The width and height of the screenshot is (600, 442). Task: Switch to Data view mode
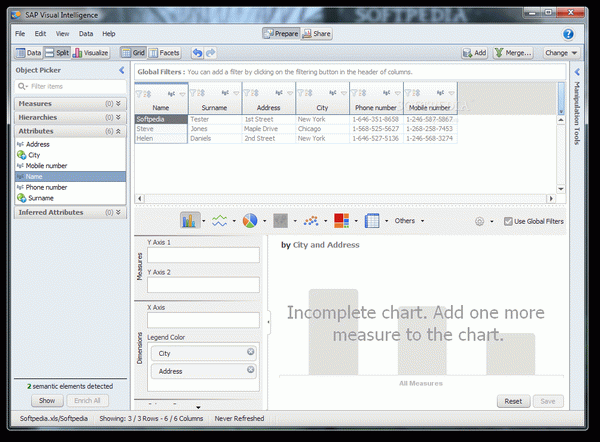click(x=29, y=53)
